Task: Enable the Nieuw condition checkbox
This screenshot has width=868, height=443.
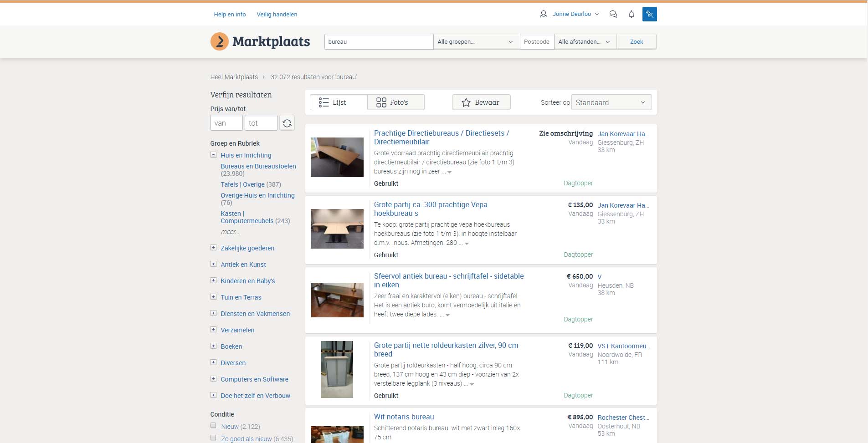Action: click(213, 425)
